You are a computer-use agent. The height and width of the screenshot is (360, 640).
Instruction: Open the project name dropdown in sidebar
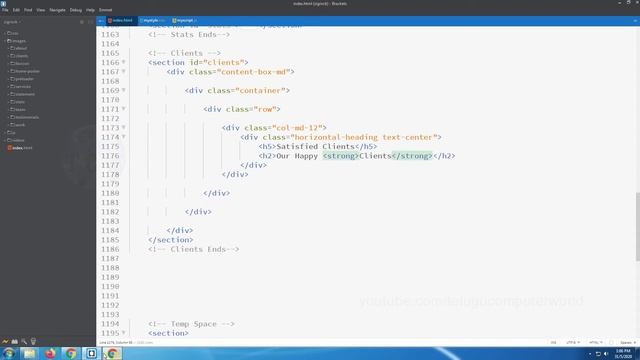click(x=12, y=22)
